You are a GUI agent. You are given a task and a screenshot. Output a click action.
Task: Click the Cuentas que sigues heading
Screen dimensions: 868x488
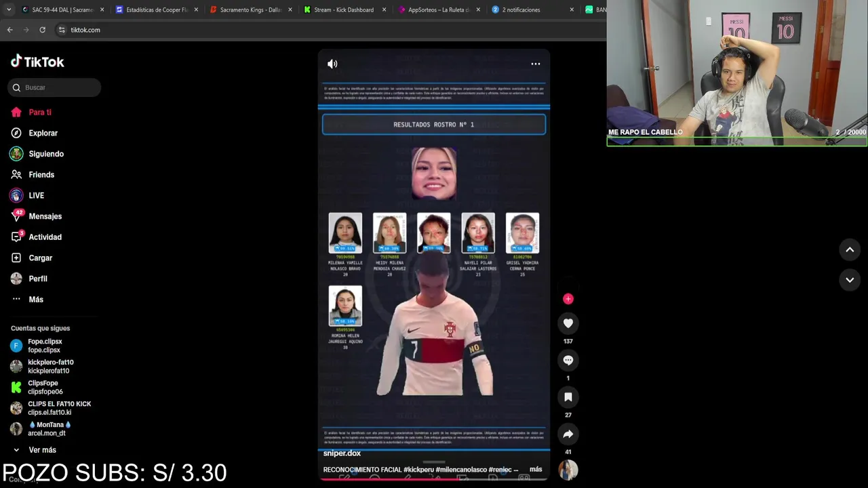tap(40, 328)
